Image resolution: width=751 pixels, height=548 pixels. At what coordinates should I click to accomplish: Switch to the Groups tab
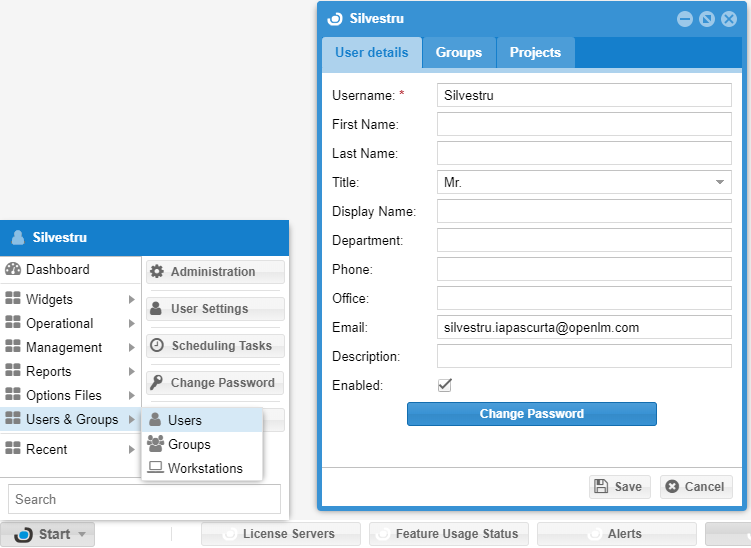click(458, 53)
